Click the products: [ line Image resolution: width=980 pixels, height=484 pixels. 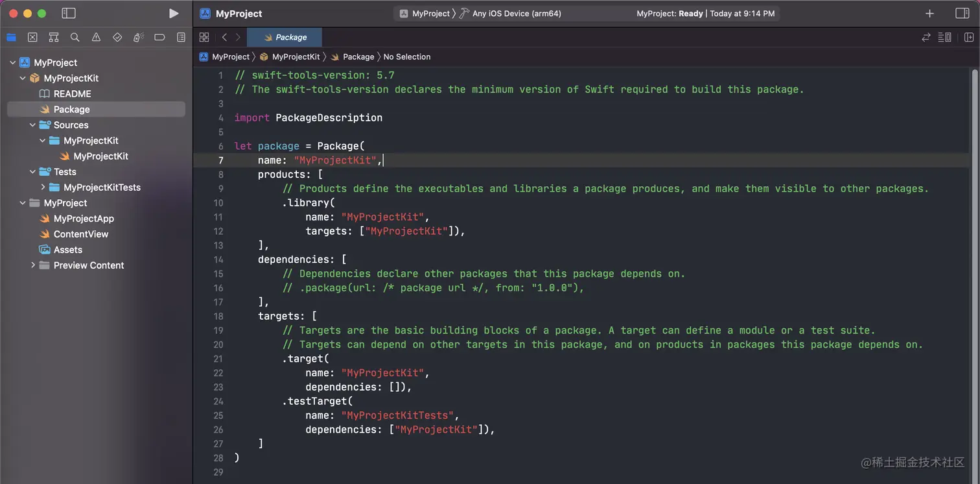pyautogui.click(x=290, y=175)
